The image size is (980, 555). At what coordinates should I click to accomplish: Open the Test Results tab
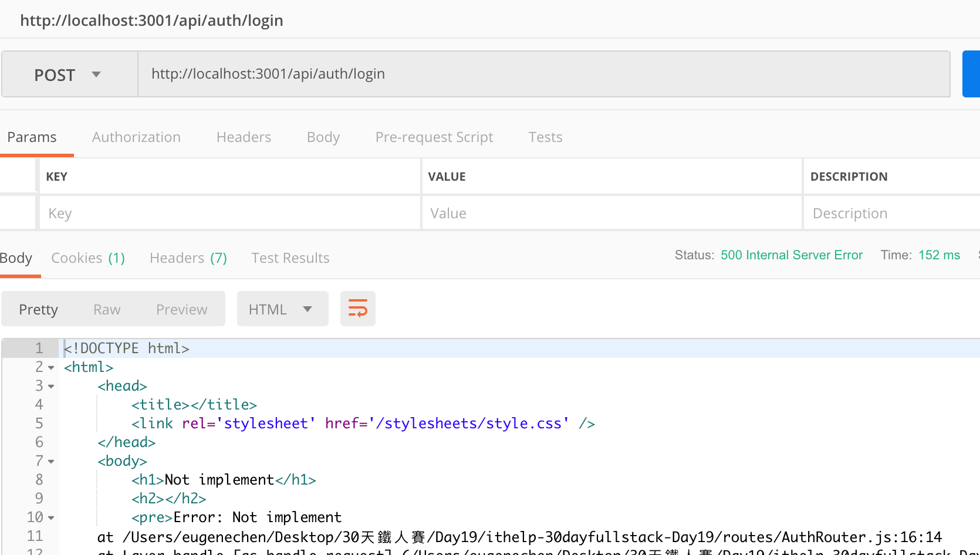tap(290, 258)
